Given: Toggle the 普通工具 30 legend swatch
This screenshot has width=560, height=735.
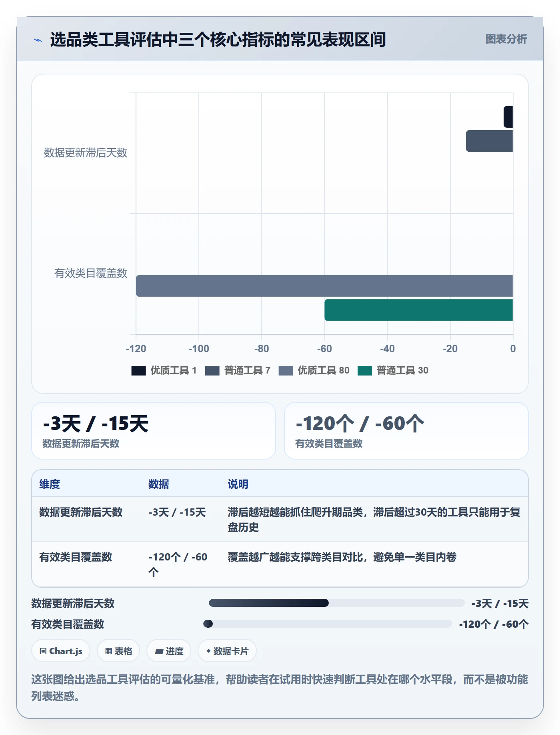Looking at the screenshot, I should tap(365, 371).
